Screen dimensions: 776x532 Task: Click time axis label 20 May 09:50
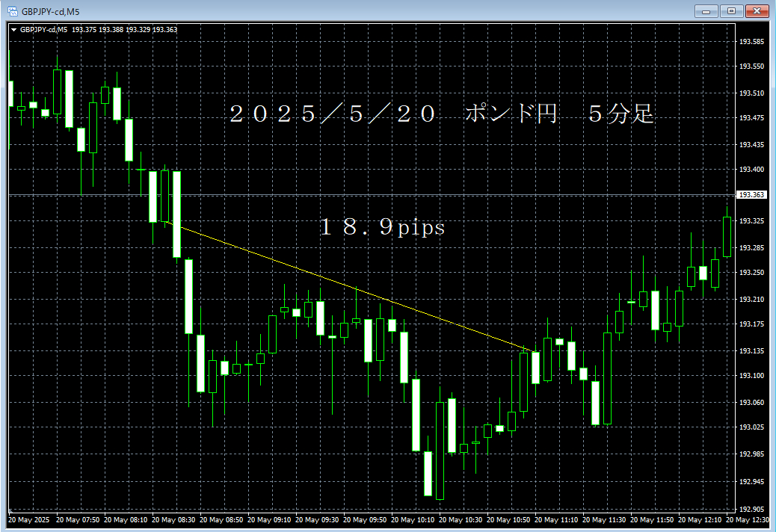click(365, 519)
